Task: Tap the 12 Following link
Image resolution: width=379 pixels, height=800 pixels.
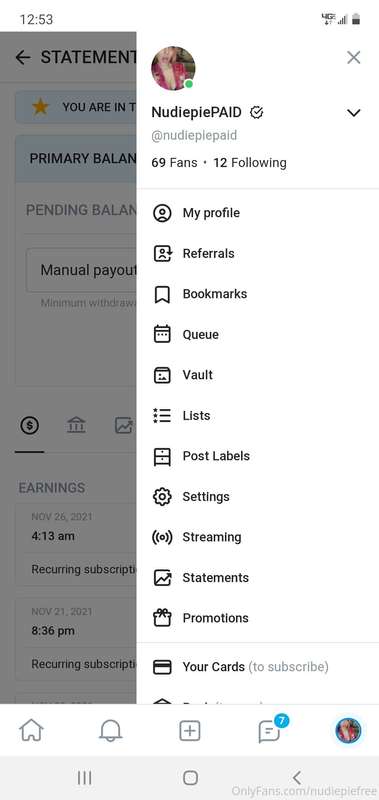Action: [250, 163]
